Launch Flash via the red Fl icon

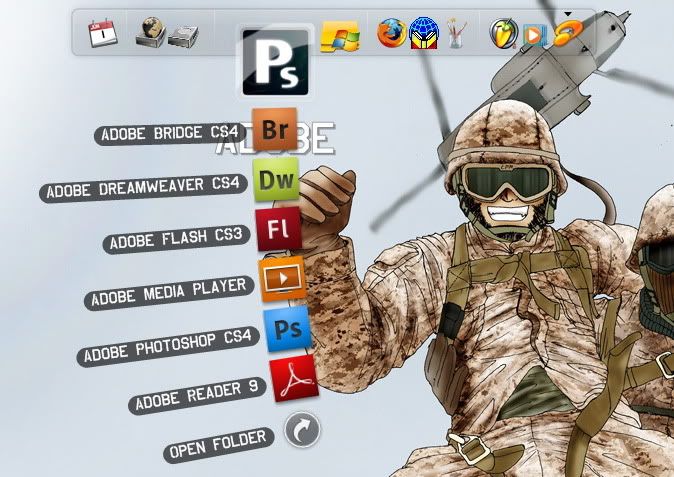point(279,229)
